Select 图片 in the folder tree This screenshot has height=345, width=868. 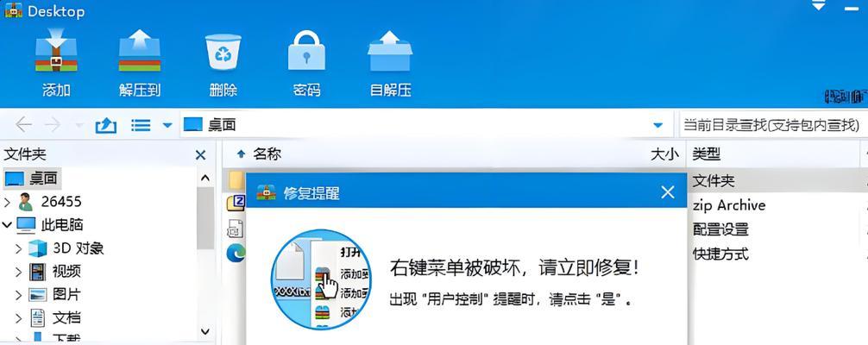coord(66,295)
